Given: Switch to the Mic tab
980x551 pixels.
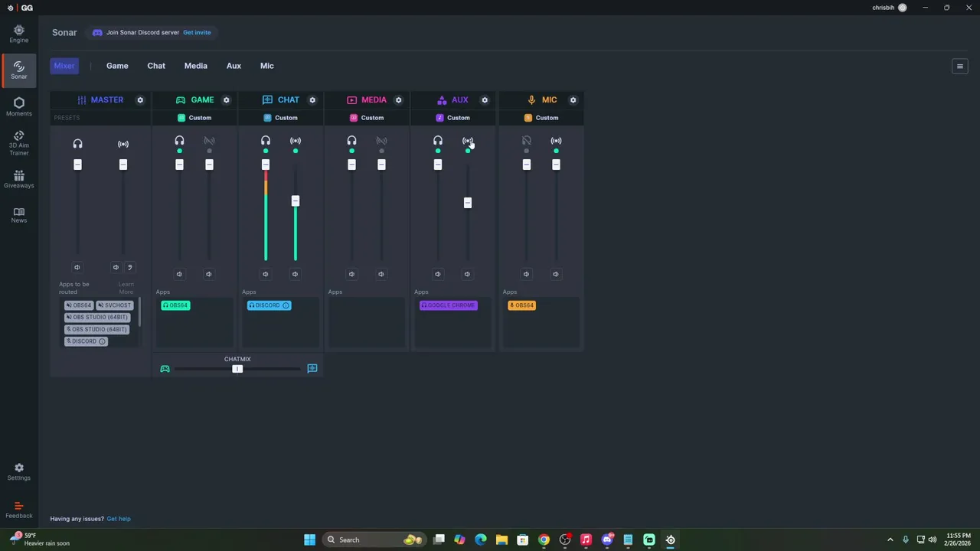Looking at the screenshot, I should pos(267,66).
